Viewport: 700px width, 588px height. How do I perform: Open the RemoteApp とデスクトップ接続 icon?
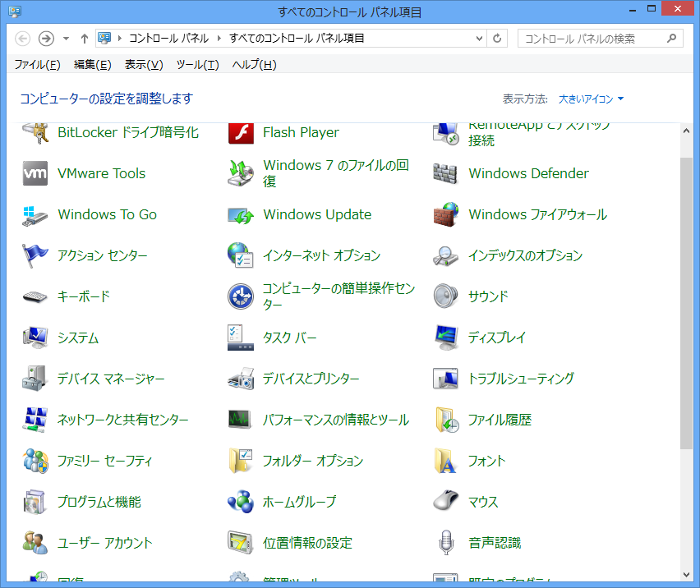(x=446, y=133)
